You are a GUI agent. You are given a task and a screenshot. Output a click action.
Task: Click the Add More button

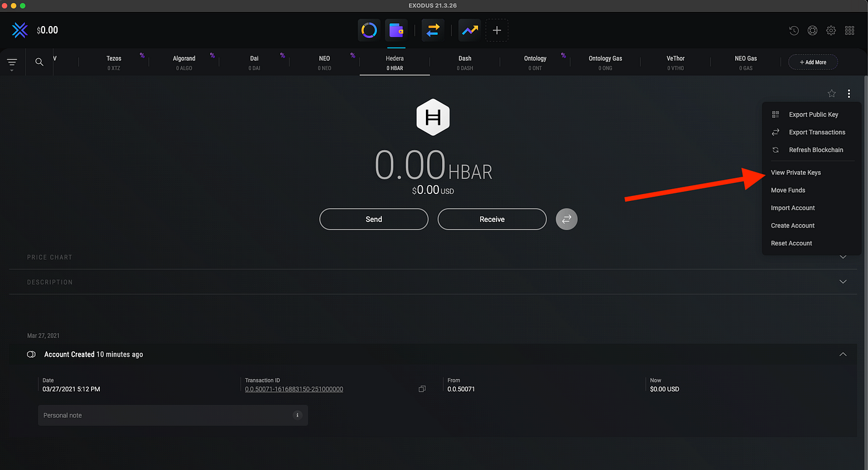[x=813, y=62]
